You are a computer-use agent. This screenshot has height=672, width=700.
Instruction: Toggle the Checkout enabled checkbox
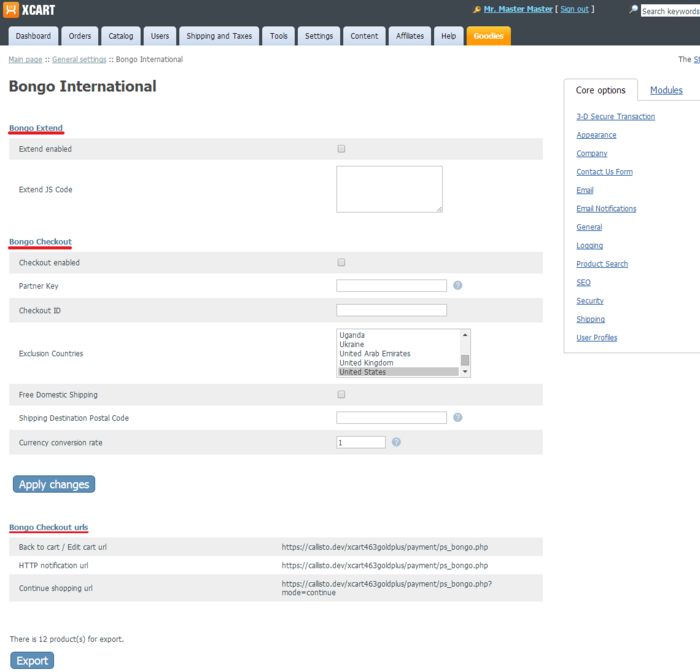pos(341,263)
